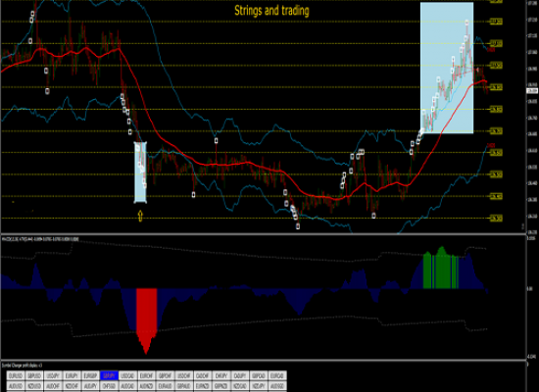Image resolution: width=539 pixels, height=392 pixels.
Task: Pick the EURGBP symbol button
Action: point(90,375)
